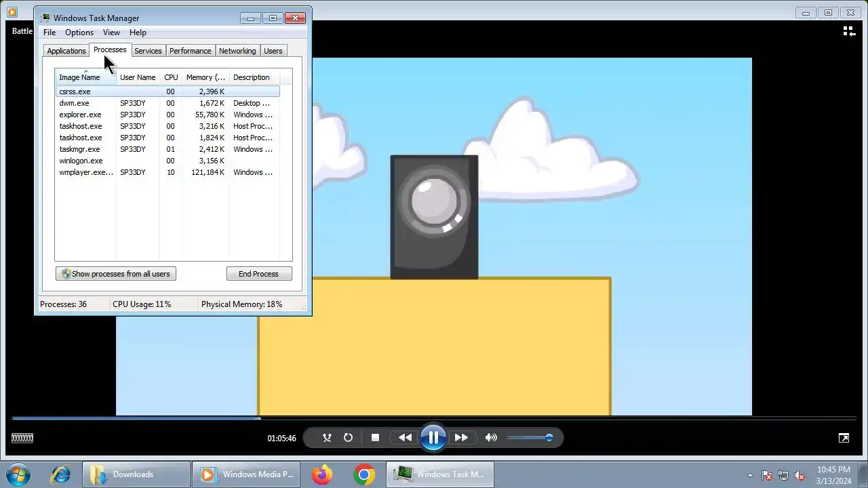Click Processes: 36 in status bar
This screenshot has width=868, height=488.
(x=63, y=304)
